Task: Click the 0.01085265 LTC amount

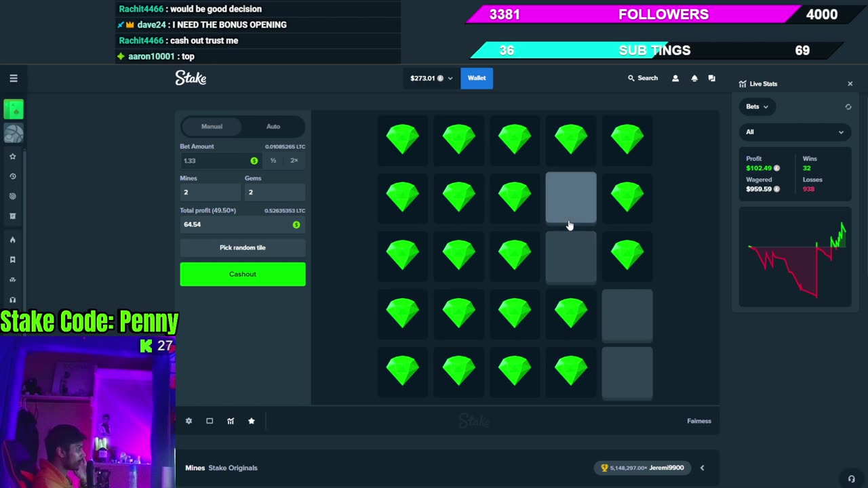Action: [285, 146]
